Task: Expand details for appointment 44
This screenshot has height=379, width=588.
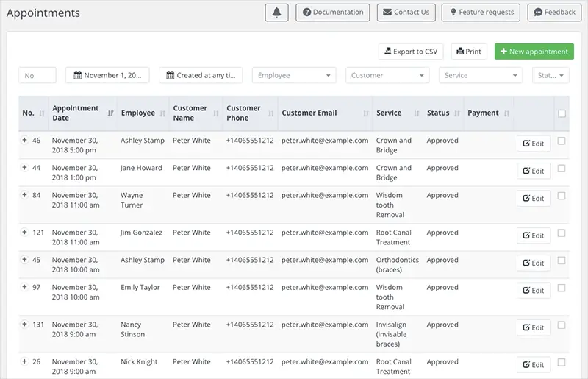Action: point(24,168)
